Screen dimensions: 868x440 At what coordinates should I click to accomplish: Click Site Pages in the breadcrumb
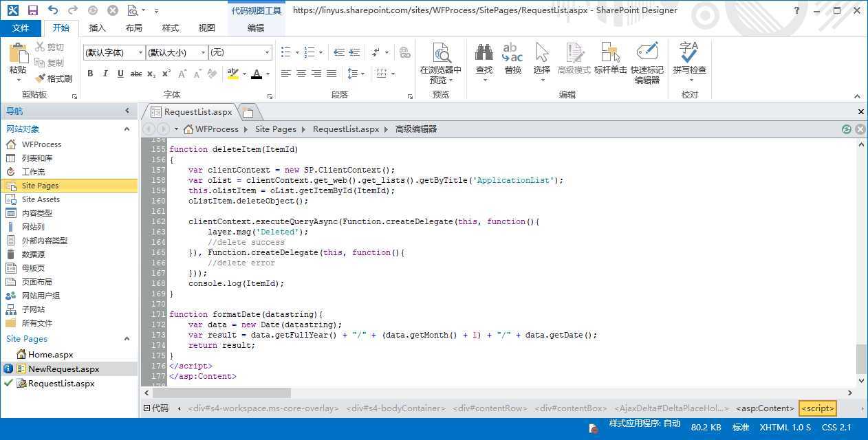click(275, 129)
